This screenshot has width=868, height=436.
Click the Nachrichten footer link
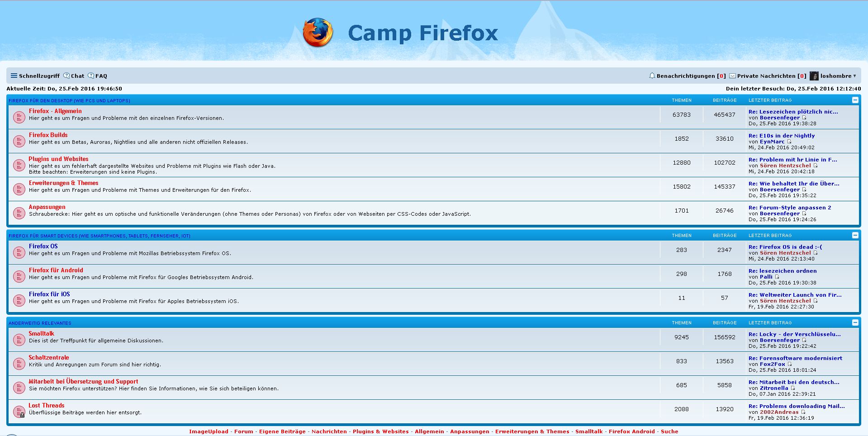click(x=329, y=431)
